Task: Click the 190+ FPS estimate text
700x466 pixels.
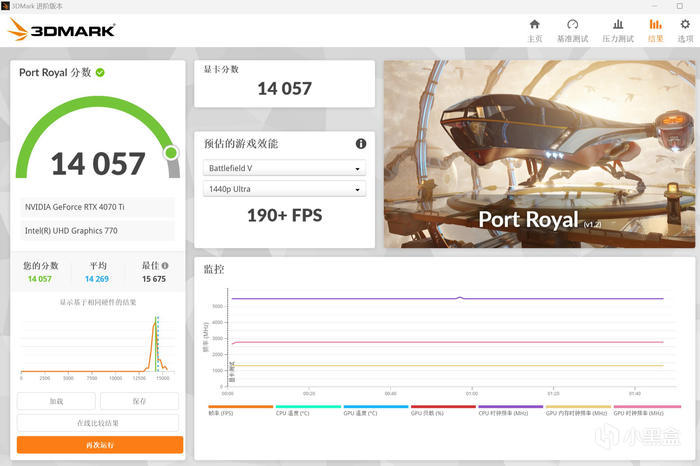Action: 284,215
